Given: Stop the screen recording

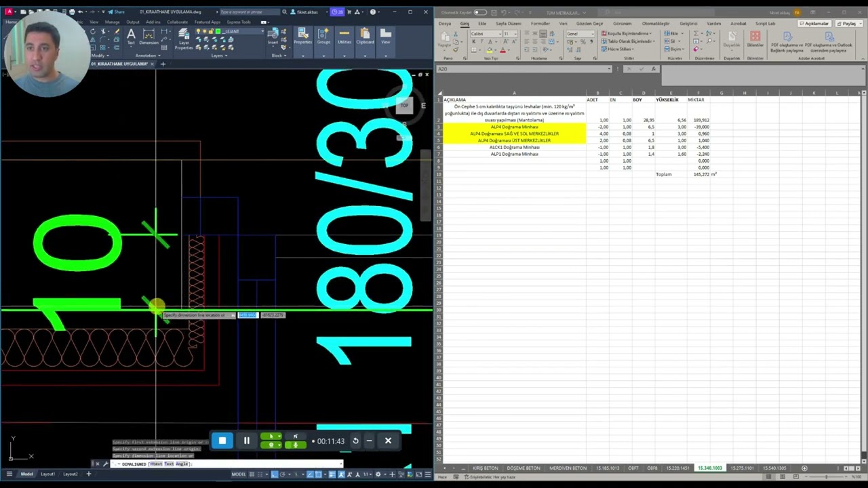Looking at the screenshot, I should pos(222,441).
